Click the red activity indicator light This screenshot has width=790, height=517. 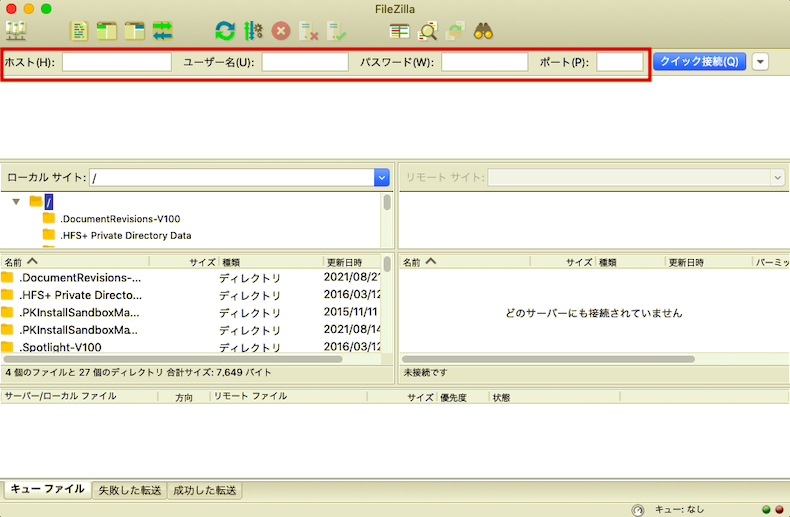click(779, 510)
